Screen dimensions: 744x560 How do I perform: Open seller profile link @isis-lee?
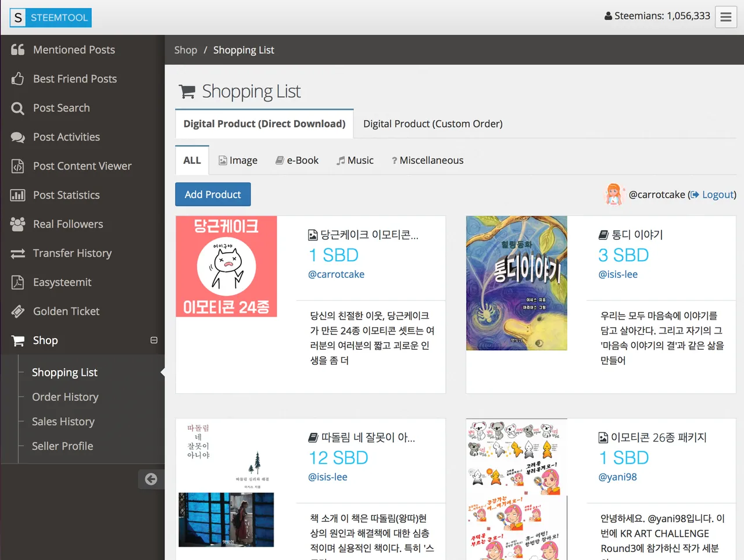coord(617,274)
